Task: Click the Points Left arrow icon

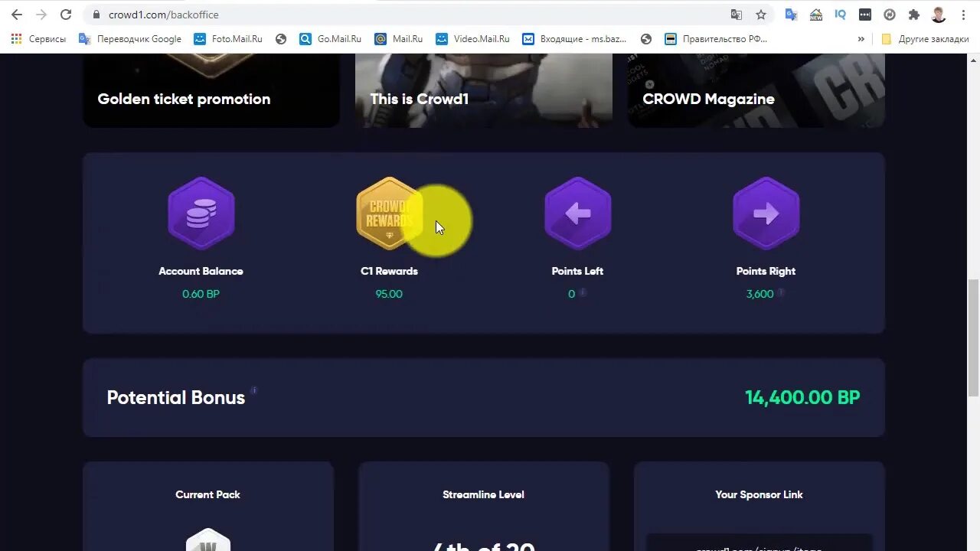Action: coord(578,214)
